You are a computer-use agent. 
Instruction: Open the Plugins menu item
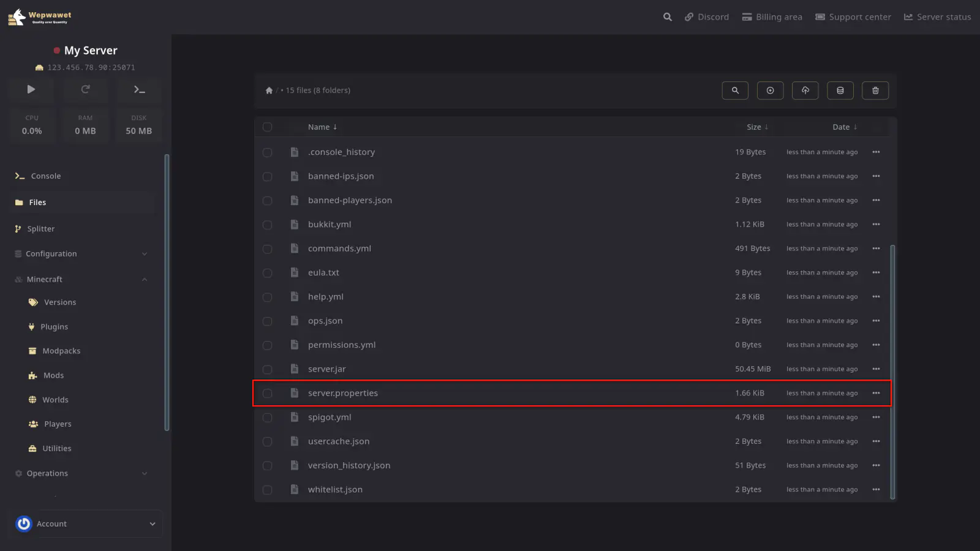[54, 327]
